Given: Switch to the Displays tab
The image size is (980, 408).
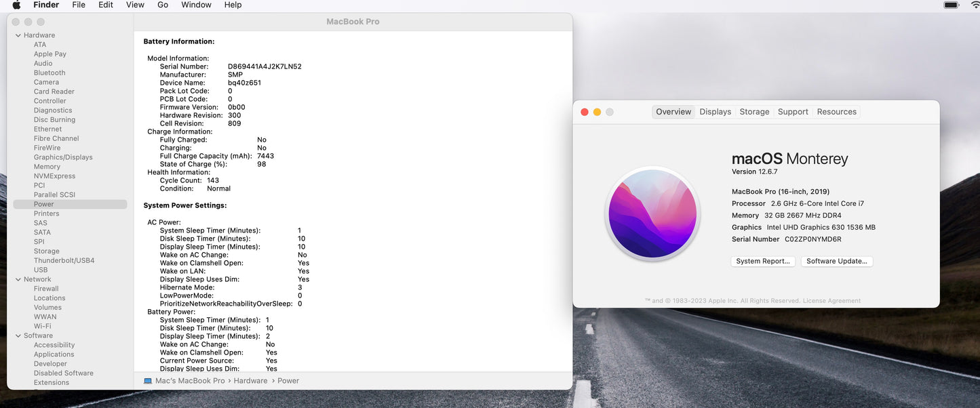Looking at the screenshot, I should [715, 112].
